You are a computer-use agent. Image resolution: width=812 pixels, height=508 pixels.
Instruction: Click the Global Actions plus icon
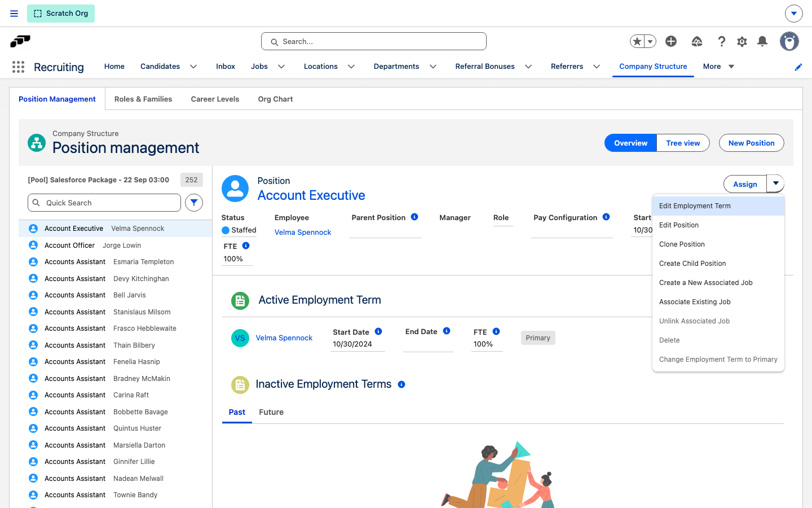[x=671, y=41]
